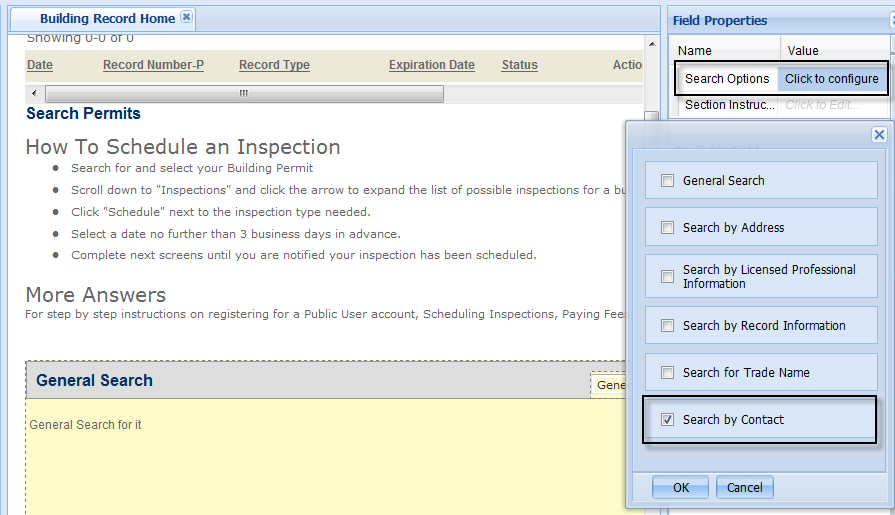Enable the General Search checkbox

pyautogui.click(x=668, y=181)
